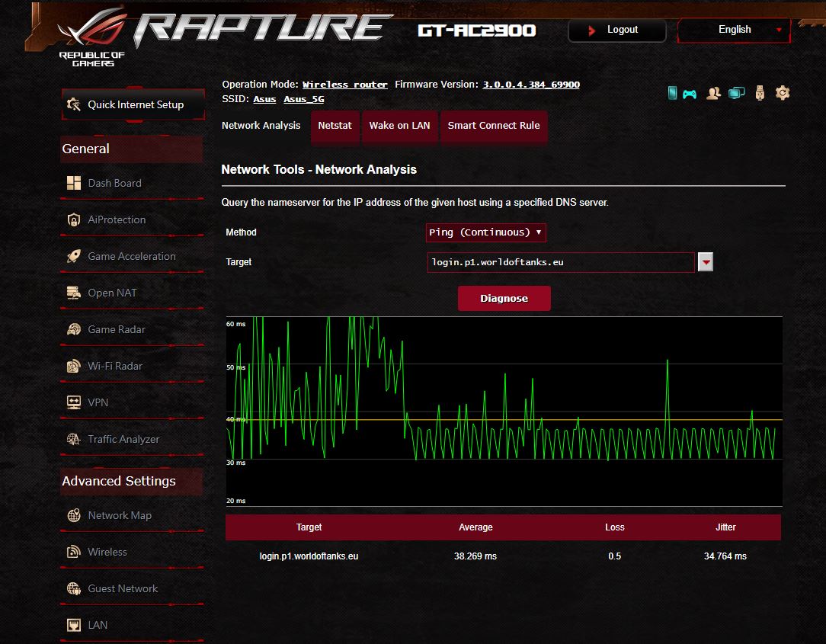The width and height of the screenshot is (826, 644).
Task: Click the Asus_5G SSID link
Action: click(304, 99)
